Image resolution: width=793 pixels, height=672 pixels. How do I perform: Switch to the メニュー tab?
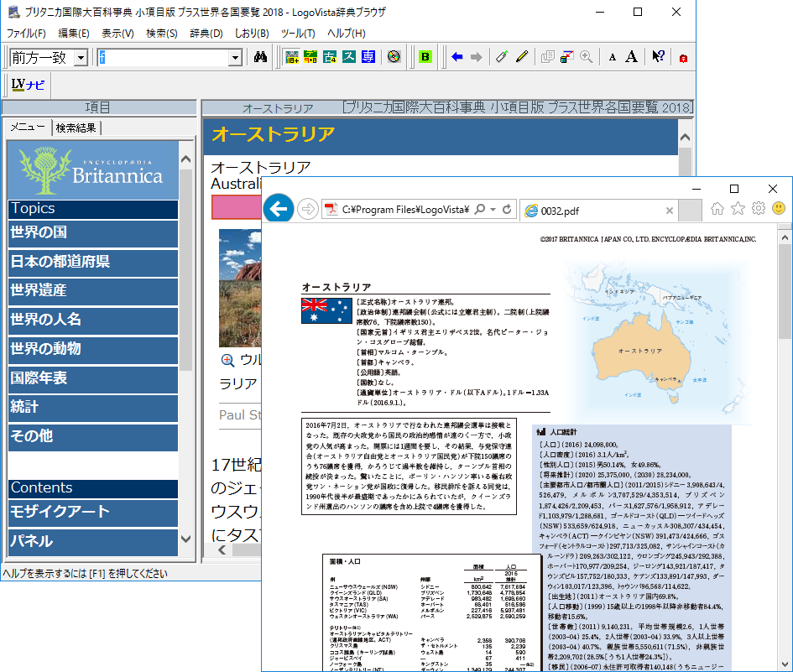click(29, 128)
